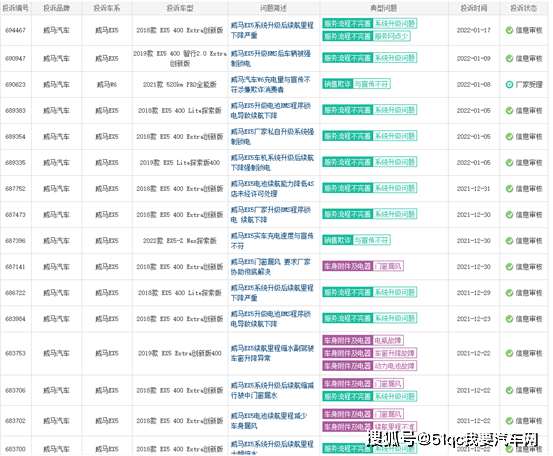Open row 686722 complaint 系统升级后续航里程下降严重
This screenshot has height=456, width=553.
point(272,293)
